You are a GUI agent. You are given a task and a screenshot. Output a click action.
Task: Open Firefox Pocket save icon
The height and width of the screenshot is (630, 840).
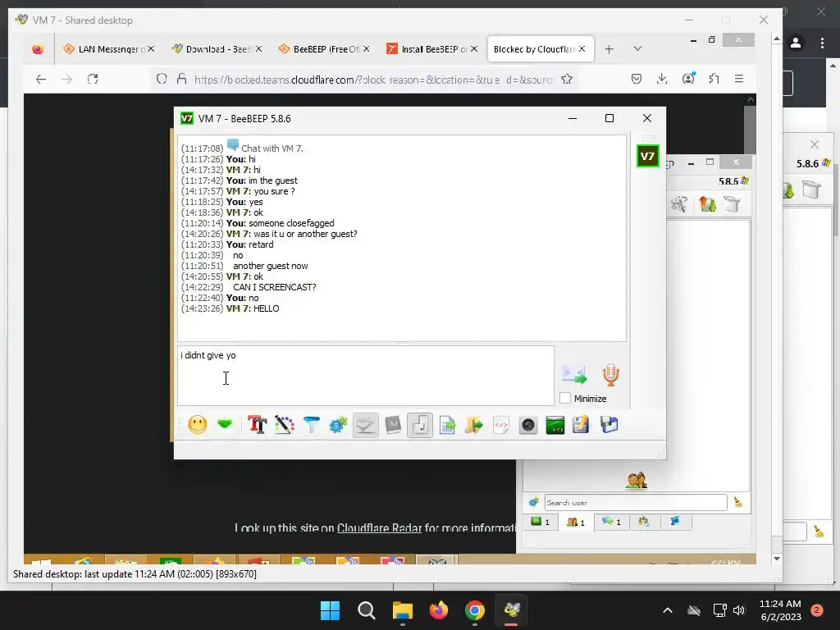point(637,80)
